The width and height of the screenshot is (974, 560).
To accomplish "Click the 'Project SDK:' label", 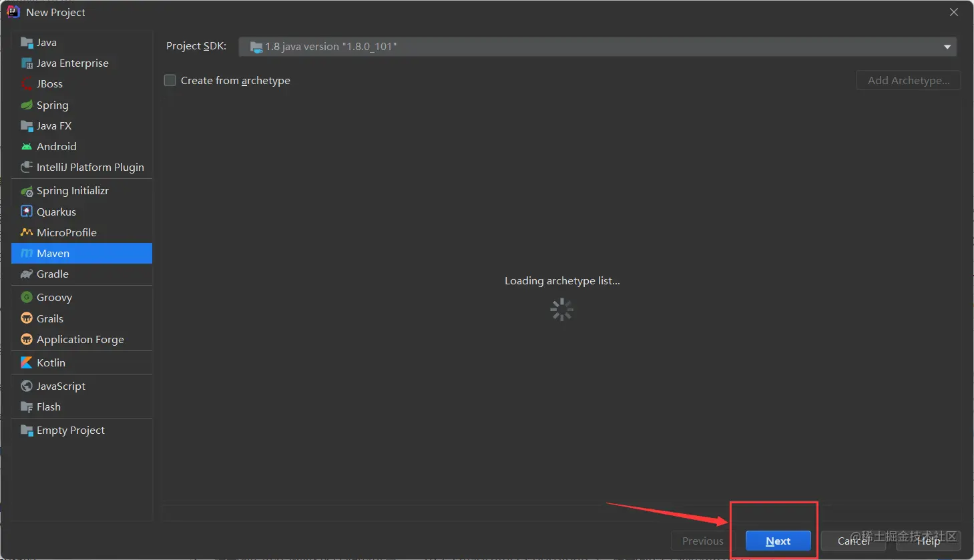I will click(196, 46).
